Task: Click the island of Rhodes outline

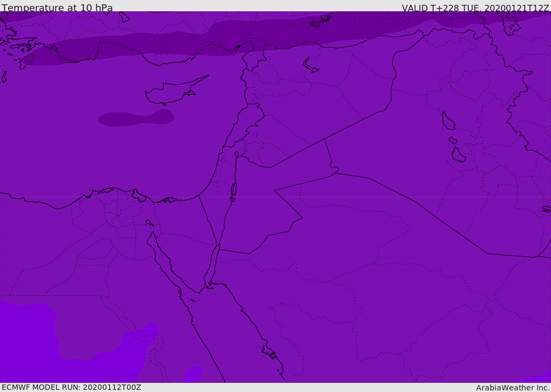Action: [26, 61]
